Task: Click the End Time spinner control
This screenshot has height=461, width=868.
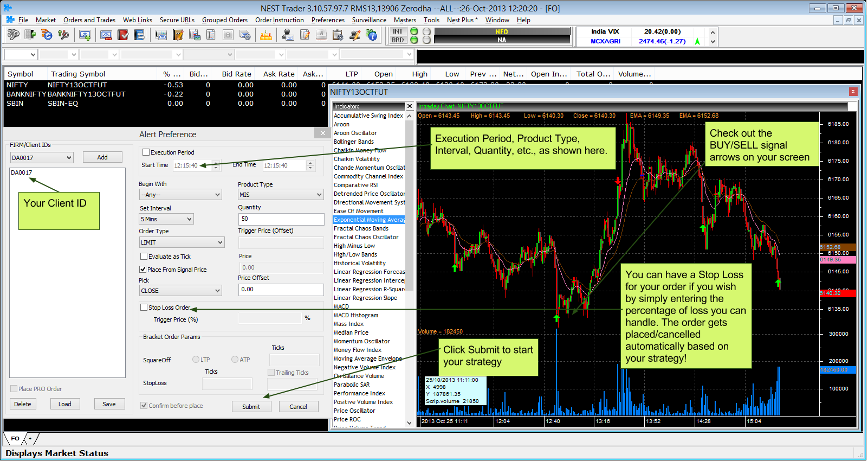Action: 310,165
